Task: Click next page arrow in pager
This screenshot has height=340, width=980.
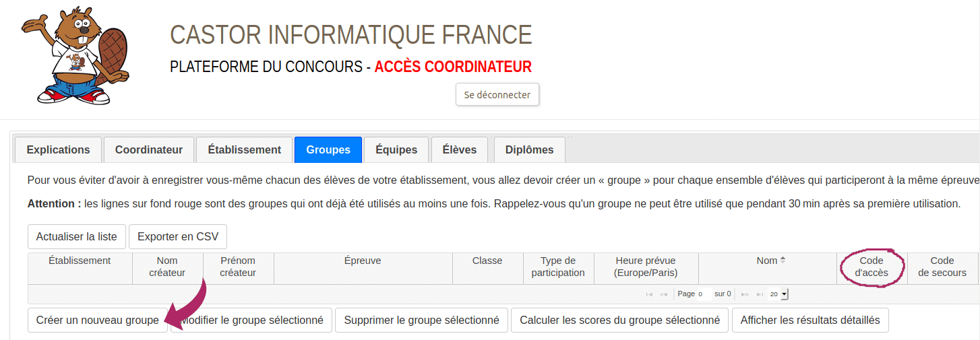Action: click(x=745, y=294)
